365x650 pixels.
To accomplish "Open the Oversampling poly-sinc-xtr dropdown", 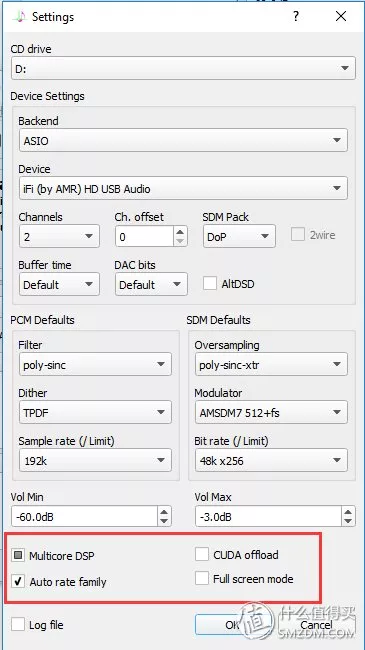I will [x=271, y=364].
